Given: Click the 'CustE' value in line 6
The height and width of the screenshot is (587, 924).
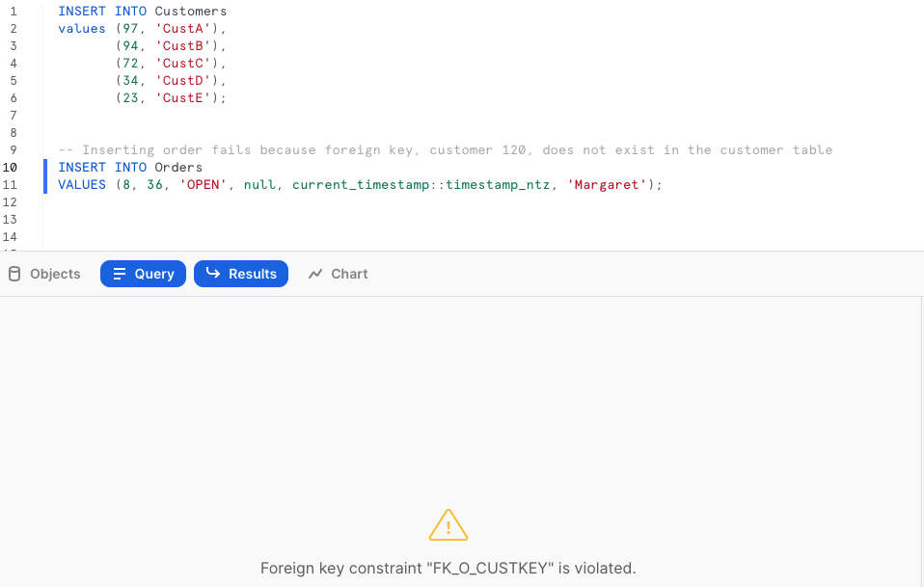Looking at the screenshot, I should pyautogui.click(x=182, y=97).
